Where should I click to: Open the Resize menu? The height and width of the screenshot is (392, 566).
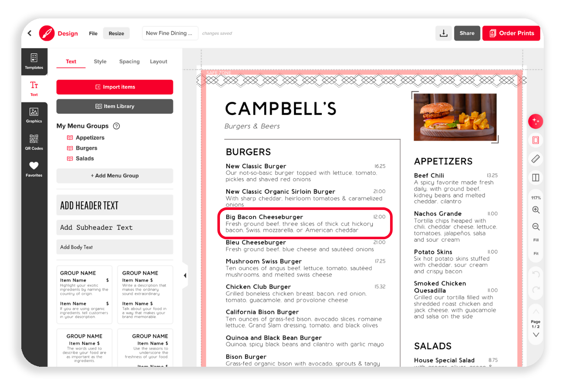click(x=116, y=33)
